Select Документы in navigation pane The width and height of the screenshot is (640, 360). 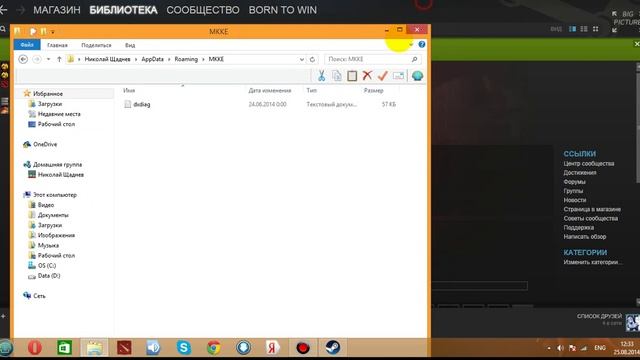point(53,215)
